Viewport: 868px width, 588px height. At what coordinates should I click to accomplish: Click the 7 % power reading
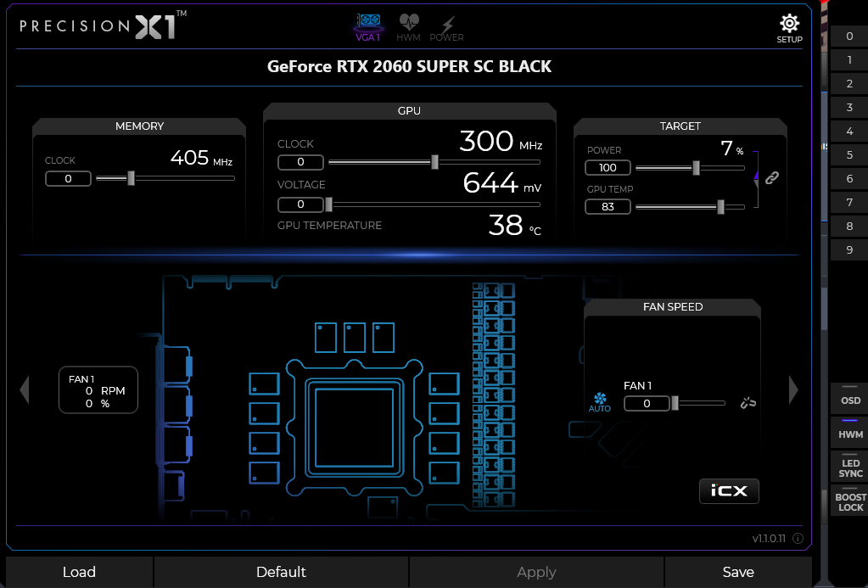[732, 148]
